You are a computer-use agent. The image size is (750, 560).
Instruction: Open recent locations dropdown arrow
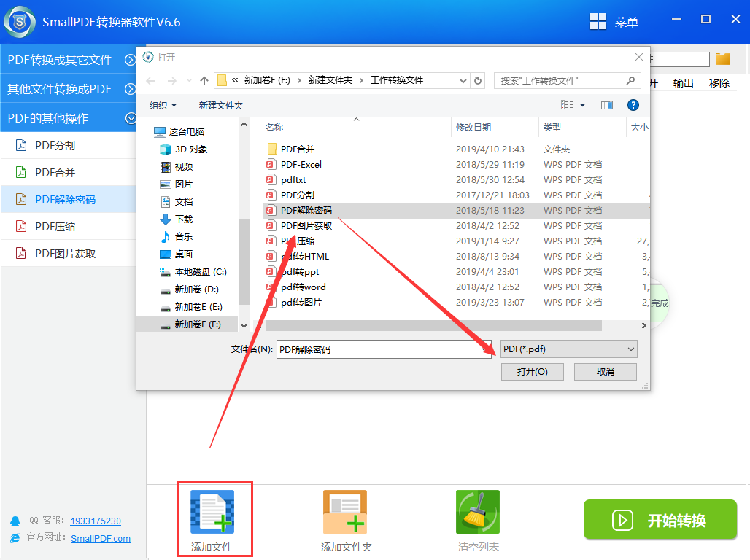[190, 81]
